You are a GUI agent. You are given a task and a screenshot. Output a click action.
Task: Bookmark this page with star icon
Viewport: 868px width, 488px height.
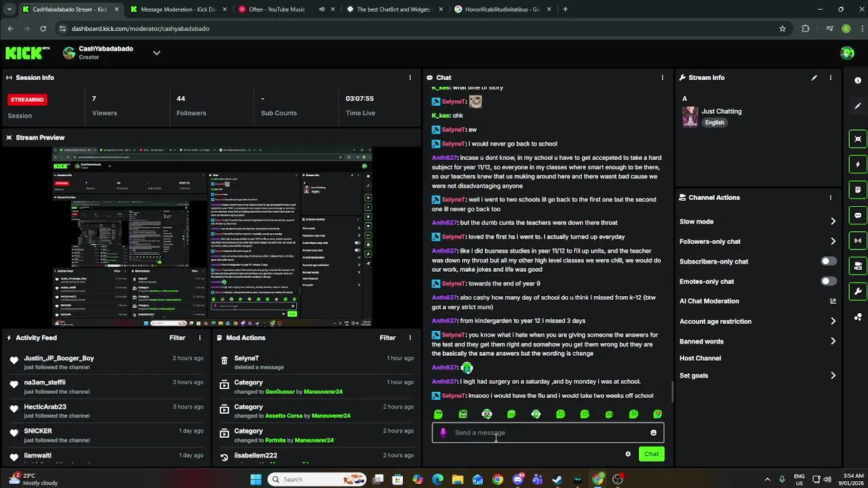pyautogui.click(x=783, y=28)
